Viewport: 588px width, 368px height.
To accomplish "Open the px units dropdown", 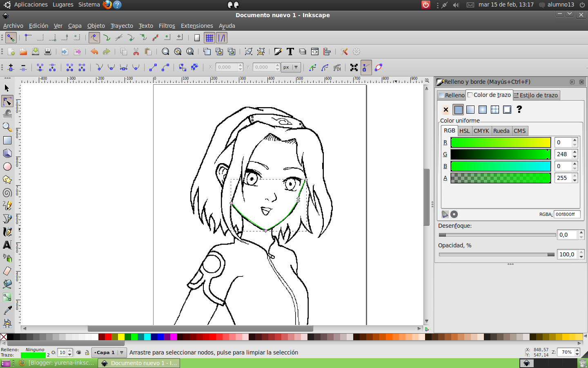I will click(x=291, y=67).
